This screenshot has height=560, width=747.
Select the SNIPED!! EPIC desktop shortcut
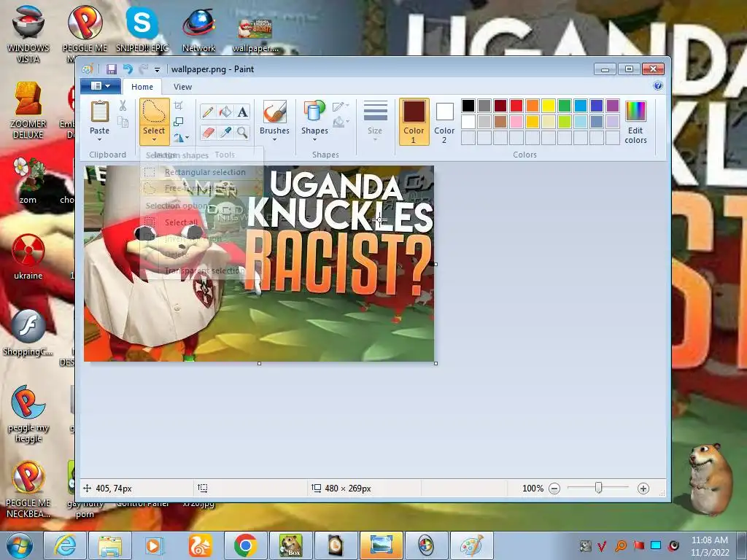click(x=142, y=28)
